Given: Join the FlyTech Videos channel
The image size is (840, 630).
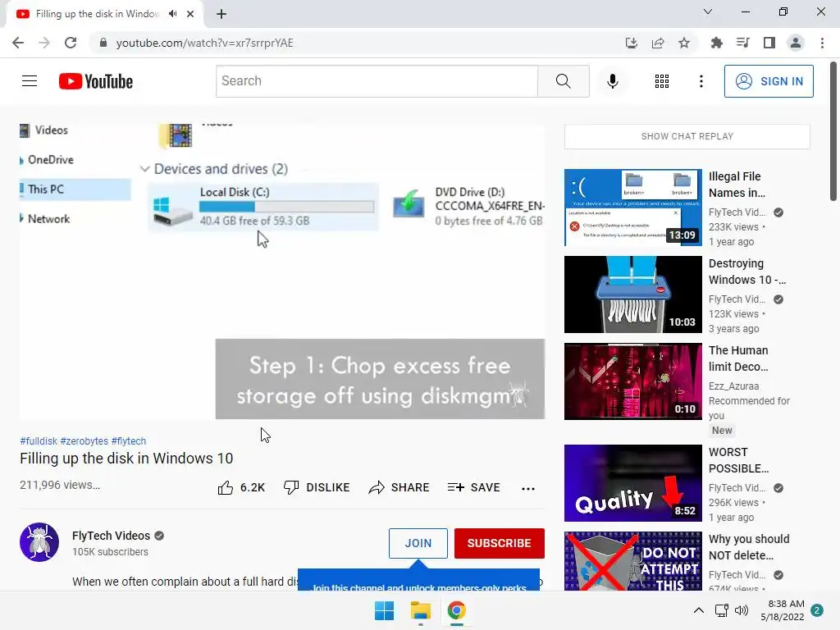Looking at the screenshot, I should coord(418,543).
